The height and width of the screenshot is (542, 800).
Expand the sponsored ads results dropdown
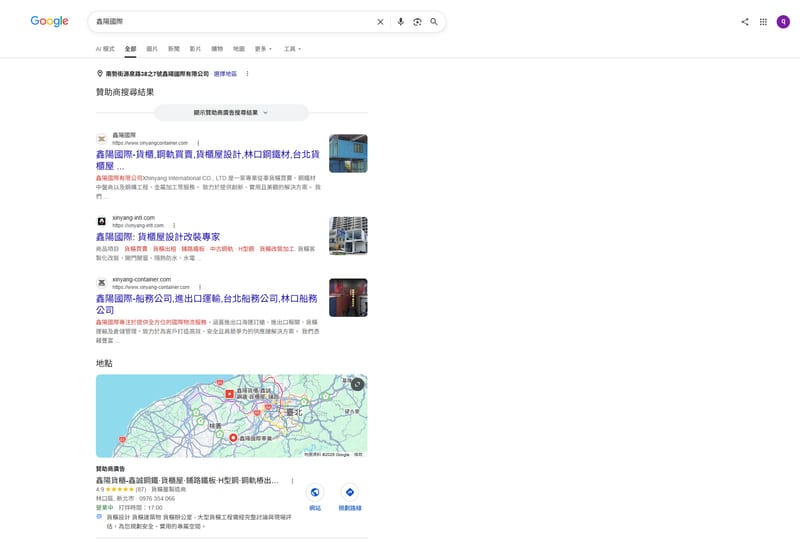point(231,112)
